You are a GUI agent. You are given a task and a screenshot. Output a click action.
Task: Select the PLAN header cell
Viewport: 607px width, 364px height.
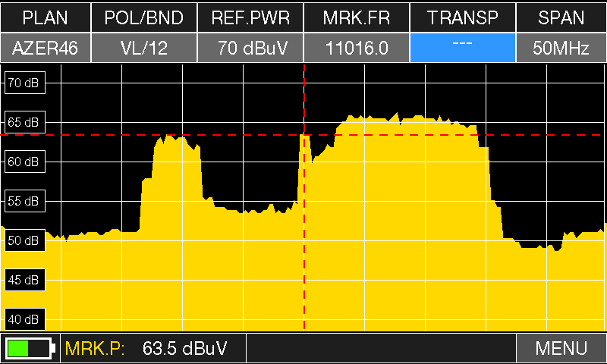(46, 17)
